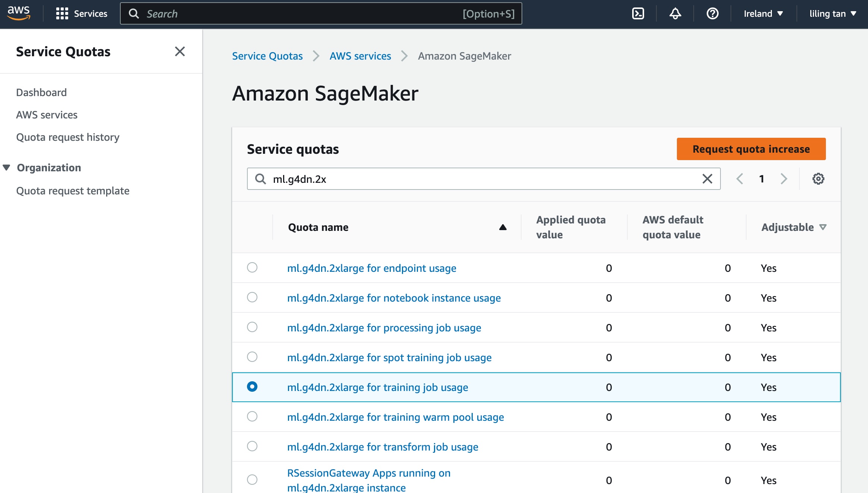868x493 pixels.
Task: Open the notifications bell
Action: pos(675,14)
